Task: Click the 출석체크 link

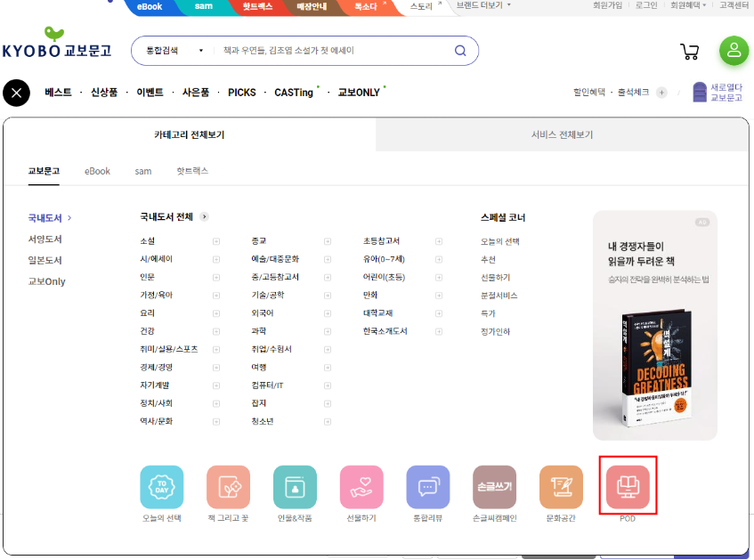Action: pos(633,92)
